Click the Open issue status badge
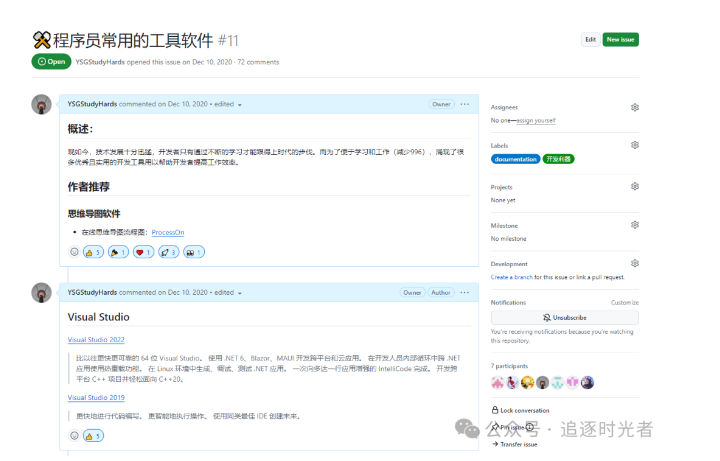The image size is (720, 461). [x=51, y=62]
